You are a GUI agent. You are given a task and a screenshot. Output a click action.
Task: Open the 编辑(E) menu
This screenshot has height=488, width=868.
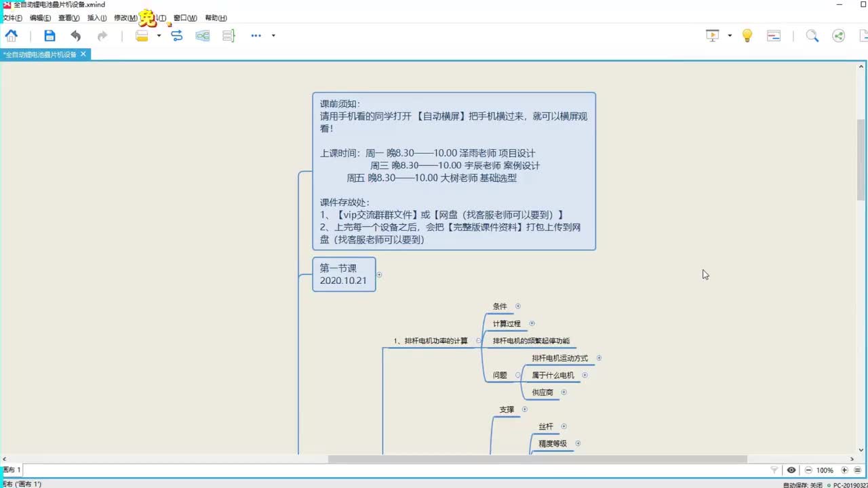[40, 18]
